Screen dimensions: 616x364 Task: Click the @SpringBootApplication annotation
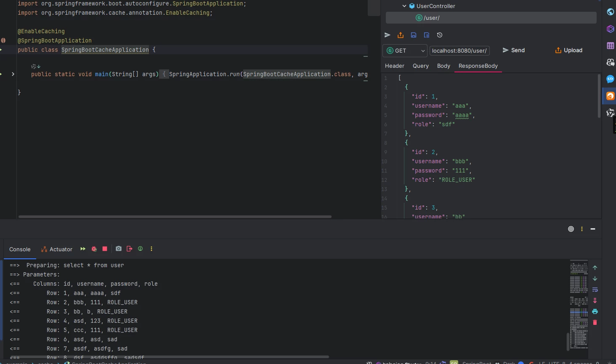click(55, 40)
